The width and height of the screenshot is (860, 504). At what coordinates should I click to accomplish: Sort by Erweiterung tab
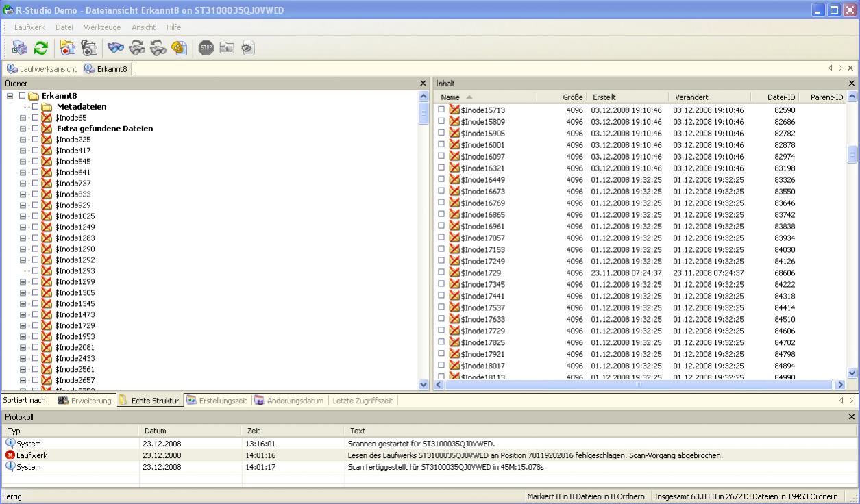85,401
